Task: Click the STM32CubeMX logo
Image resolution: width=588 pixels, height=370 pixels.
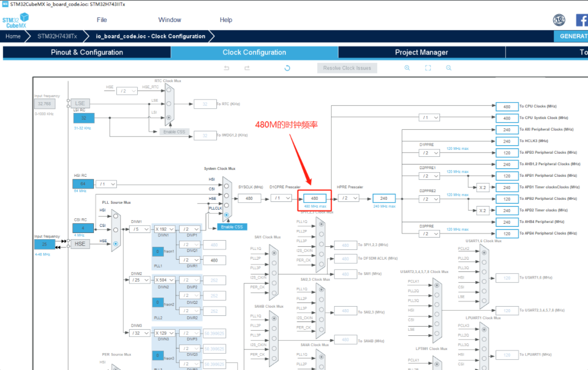Action: [x=14, y=21]
